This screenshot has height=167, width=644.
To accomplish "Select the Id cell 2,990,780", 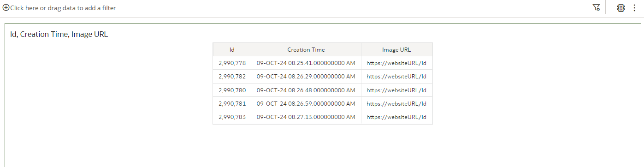I will tap(232, 90).
